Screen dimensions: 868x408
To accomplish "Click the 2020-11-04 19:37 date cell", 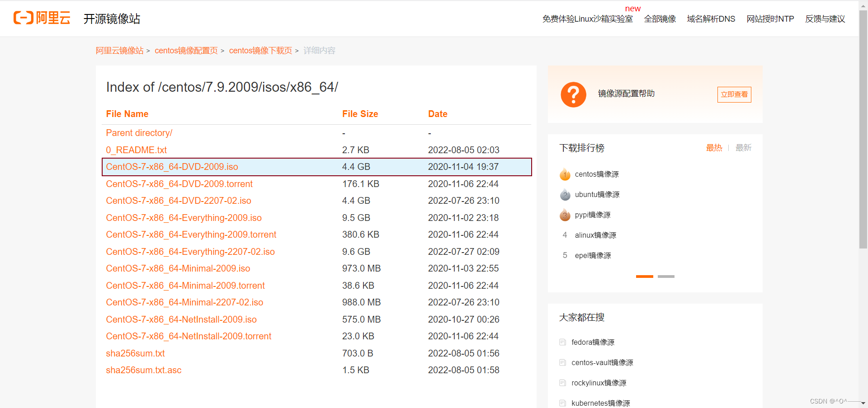I will point(463,167).
